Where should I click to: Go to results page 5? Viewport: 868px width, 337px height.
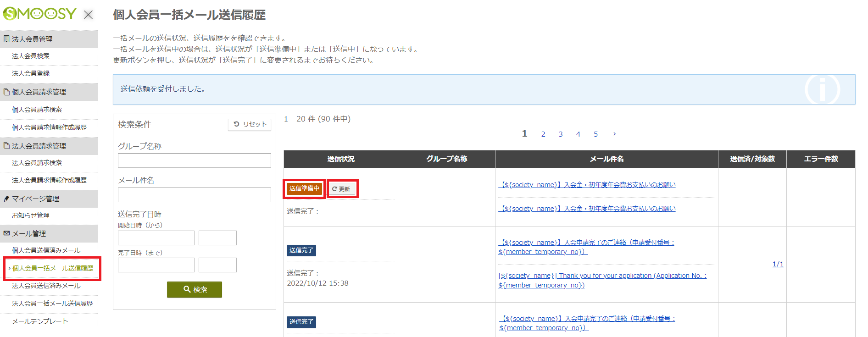pos(596,134)
